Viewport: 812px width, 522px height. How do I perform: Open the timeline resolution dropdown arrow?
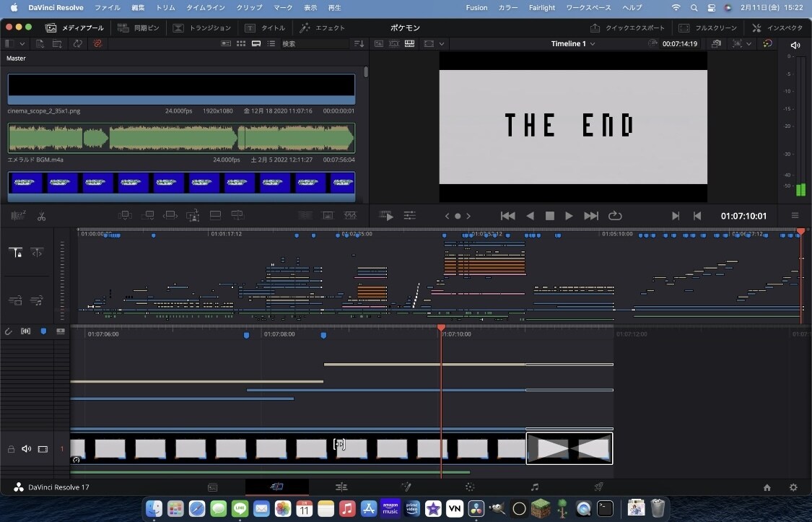(x=748, y=44)
